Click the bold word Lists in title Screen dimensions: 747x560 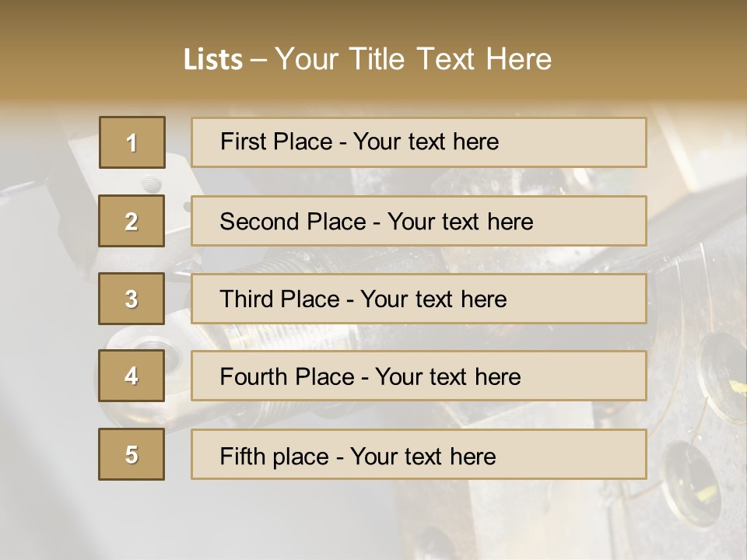[213, 60]
